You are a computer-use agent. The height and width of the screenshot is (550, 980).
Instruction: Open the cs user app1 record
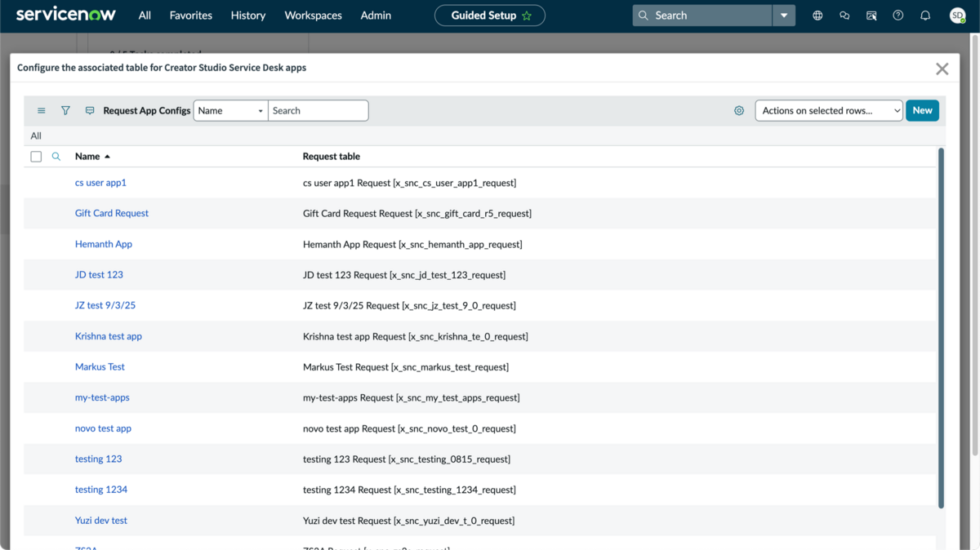(x=100, y=183)
